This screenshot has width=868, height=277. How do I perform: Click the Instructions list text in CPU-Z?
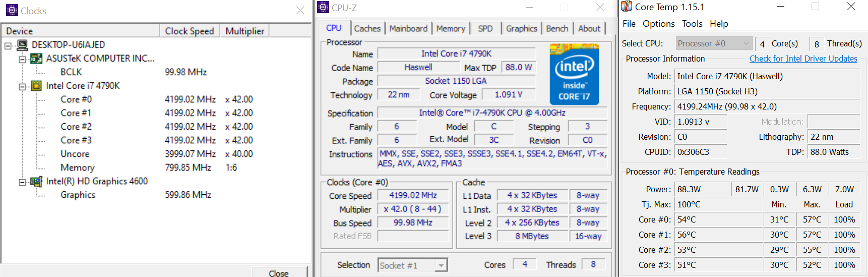[x=492, y=158]
